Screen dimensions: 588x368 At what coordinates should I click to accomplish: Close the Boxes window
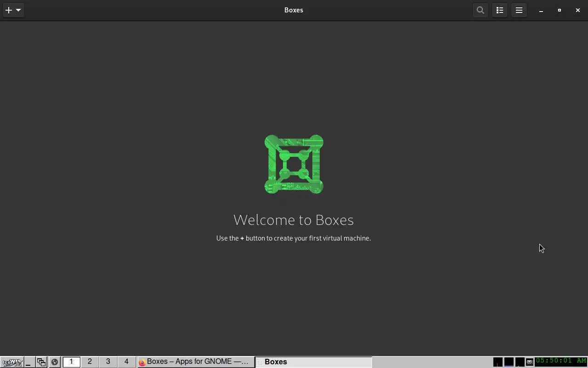(578, 10)
